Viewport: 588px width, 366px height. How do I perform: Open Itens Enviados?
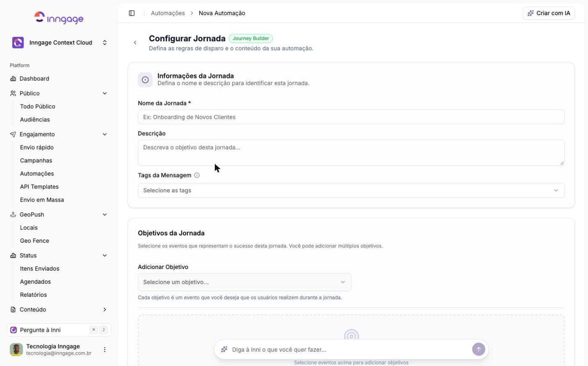pos(40,269)
